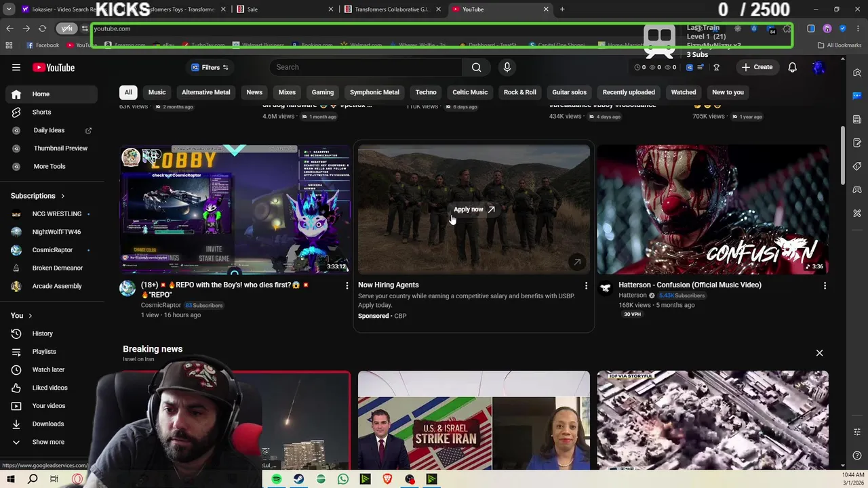
Task: Open a new browser tab
Action: [x=562, y=9]
